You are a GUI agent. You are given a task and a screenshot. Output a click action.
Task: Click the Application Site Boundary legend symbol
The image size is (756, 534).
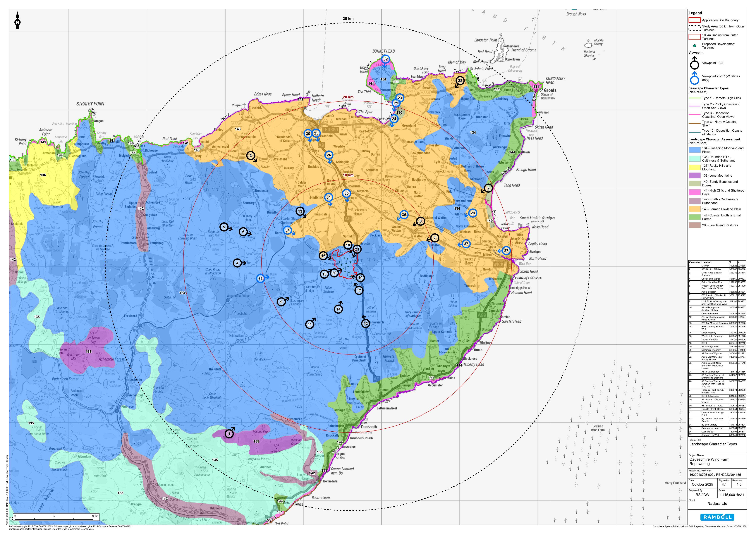[694, 20]
